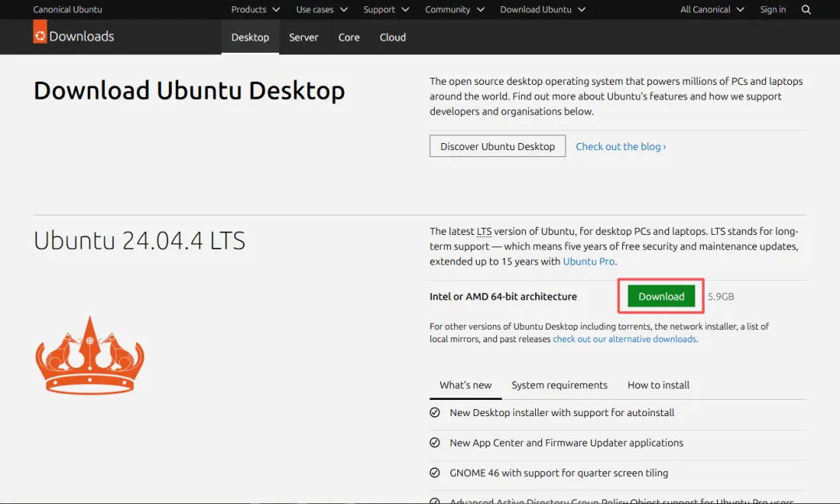Click New Desktop installer with autoinstall text
The height and width of the screenshot is (504, 840).
point(562,412)
